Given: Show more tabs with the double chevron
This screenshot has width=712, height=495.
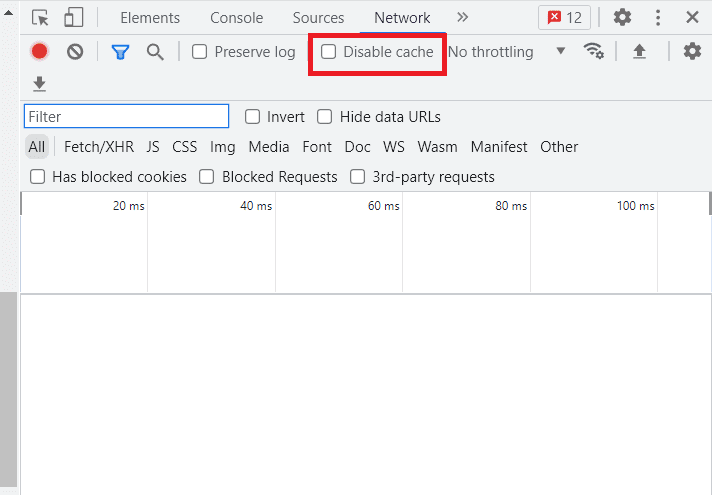Looking at the screenshot, I should click(x=462, y=17).
